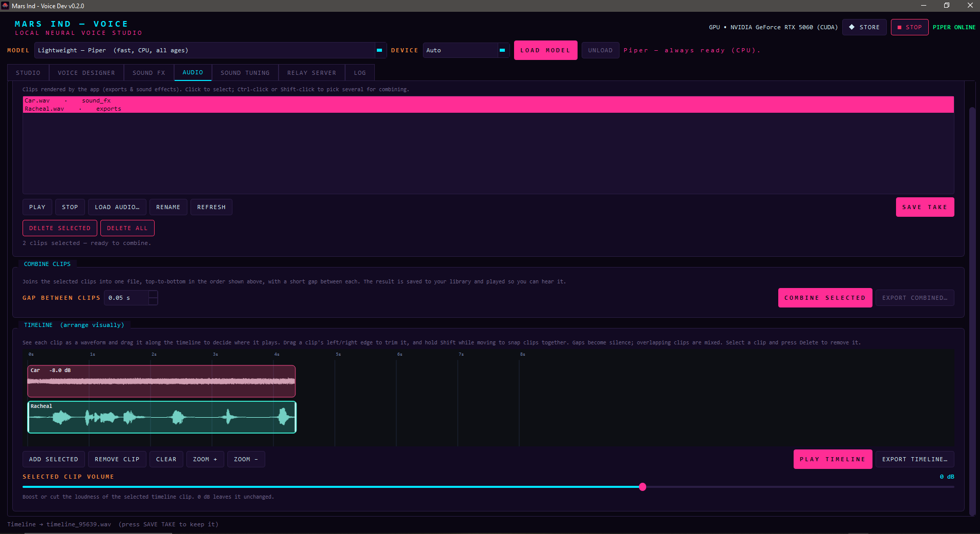Click the -8.0 dB label on Car clip
The image size is (980, 534).
tap(60, 370)
